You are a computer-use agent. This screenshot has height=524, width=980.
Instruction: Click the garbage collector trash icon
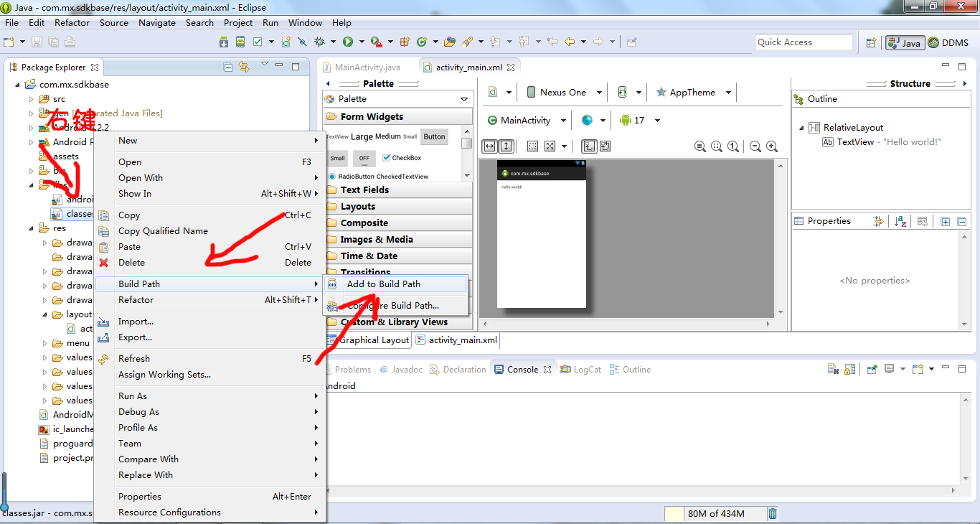[x=772, y=513]
